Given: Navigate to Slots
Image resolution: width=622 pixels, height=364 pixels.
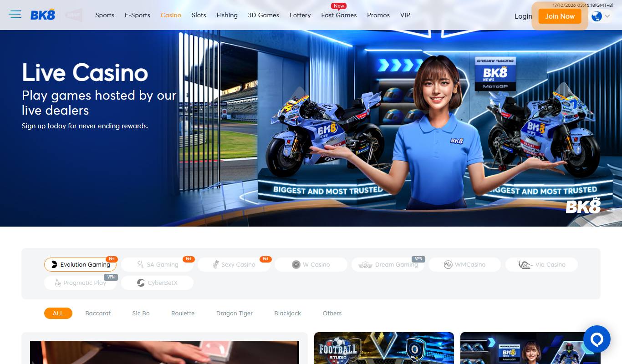Looking at the screenshot, I should pyautogui.click(x=199, y=15).
